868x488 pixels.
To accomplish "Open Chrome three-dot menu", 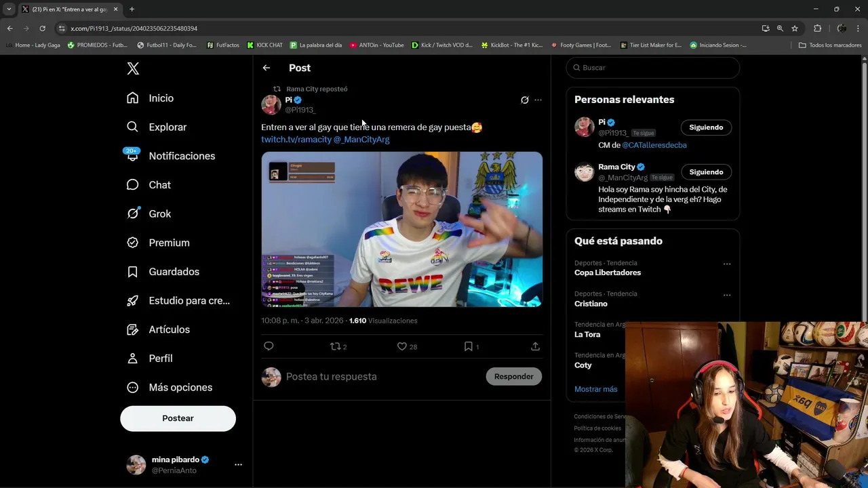I will pos(859,28).
